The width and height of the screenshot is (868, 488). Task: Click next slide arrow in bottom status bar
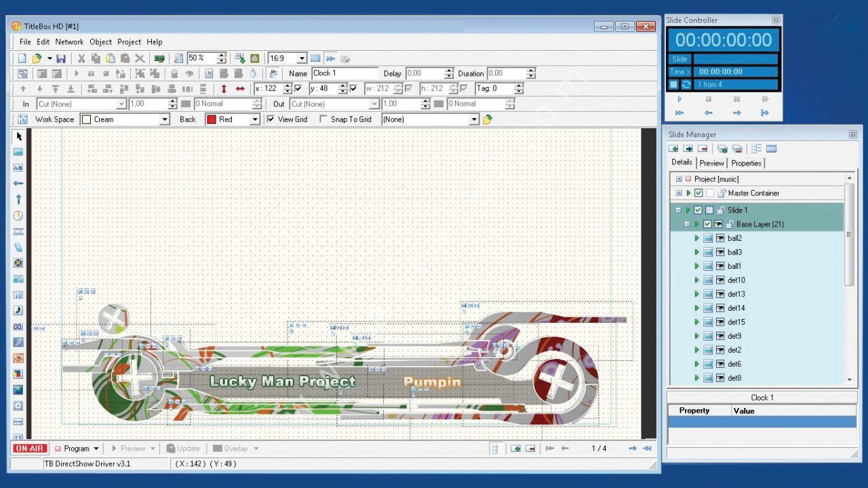[x=632, y=449]
